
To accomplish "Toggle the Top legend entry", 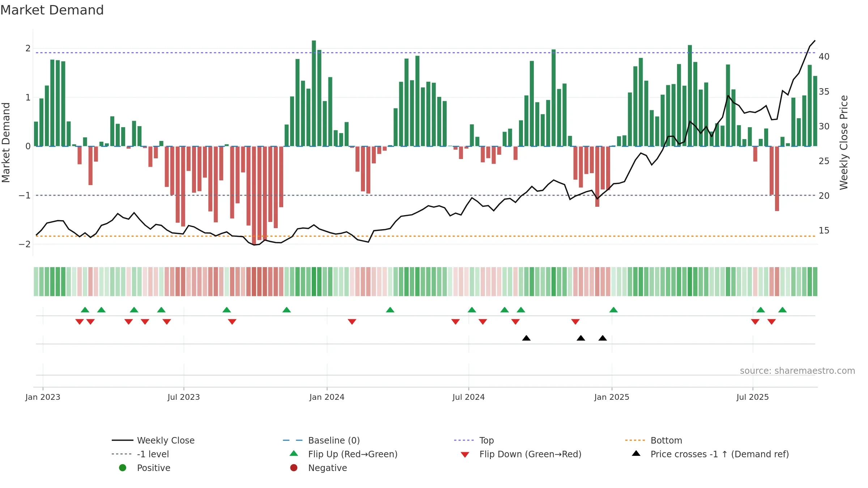I will coord(474,440).
